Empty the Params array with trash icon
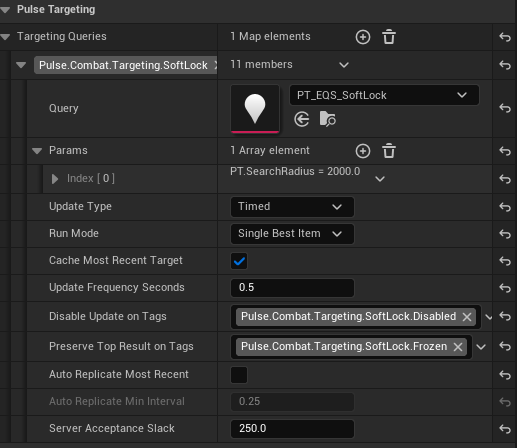 coord(389,151)
